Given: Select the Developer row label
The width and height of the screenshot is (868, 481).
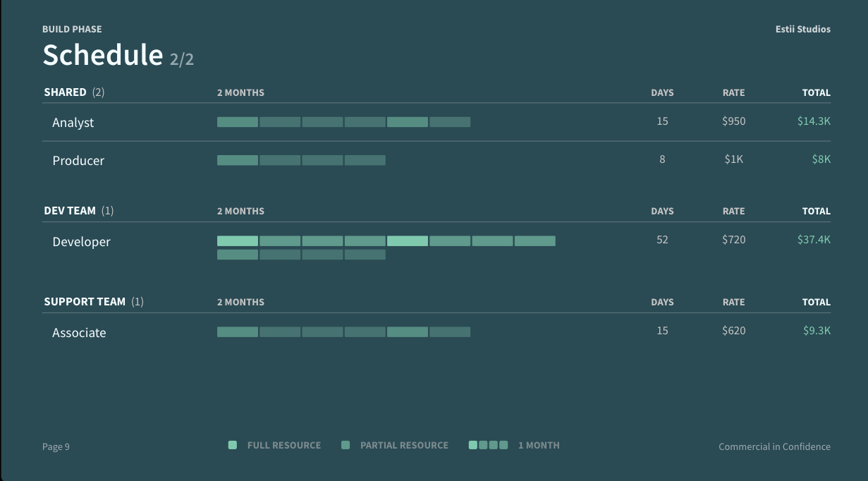Looking at the screenshot, I should click(x=81, y=242).
